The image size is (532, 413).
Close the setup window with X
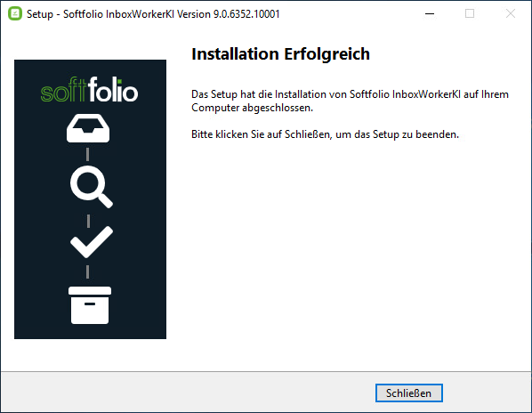click(x=511, y=13)
